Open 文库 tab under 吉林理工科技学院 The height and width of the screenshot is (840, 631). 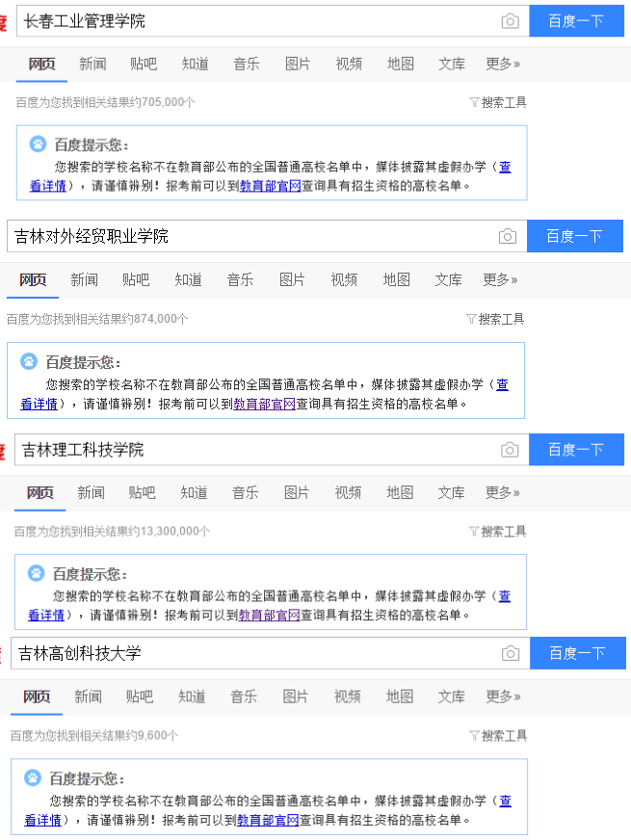(x=451, y=492)
